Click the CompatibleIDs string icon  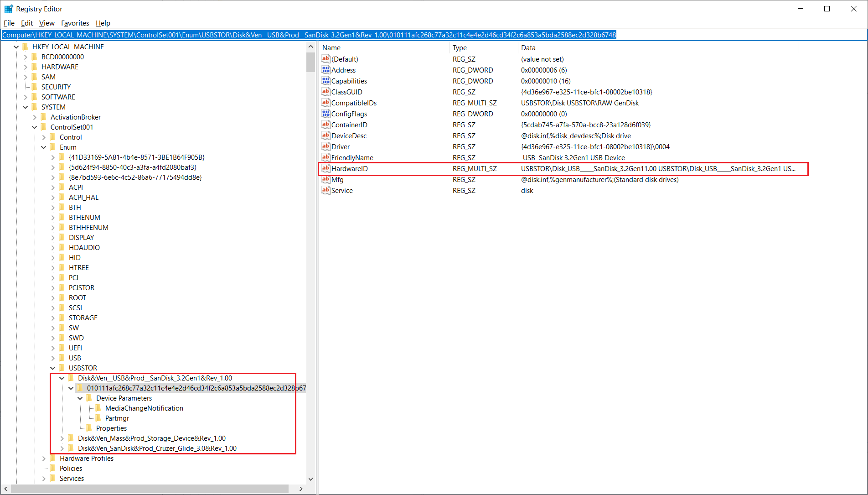coord(325,103)
